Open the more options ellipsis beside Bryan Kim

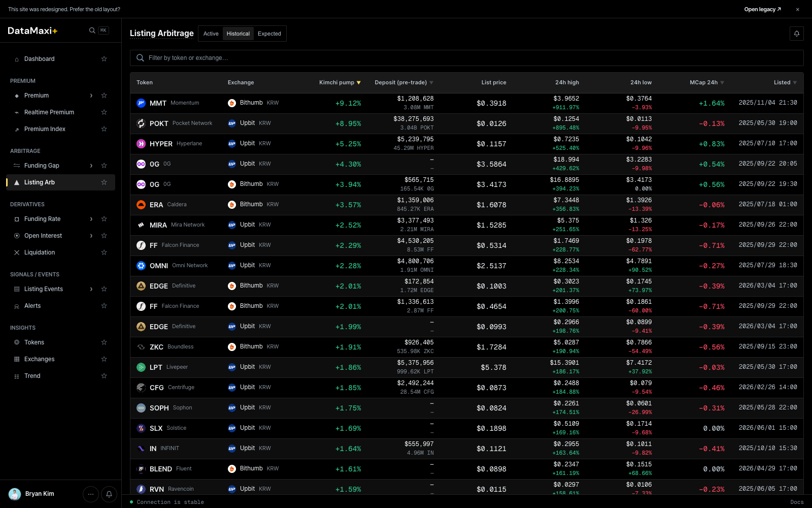(x=91, y=494)
